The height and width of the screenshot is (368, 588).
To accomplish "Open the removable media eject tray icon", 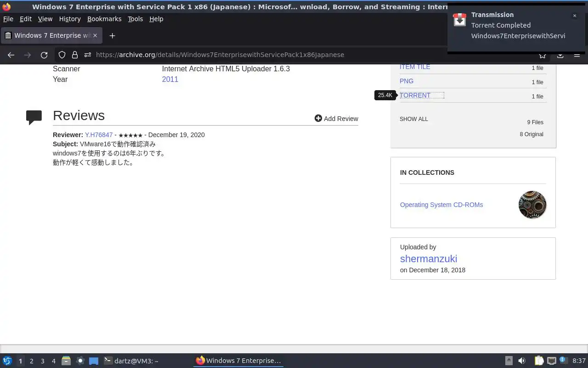I will pyautogui.click(x=509, y=361).
